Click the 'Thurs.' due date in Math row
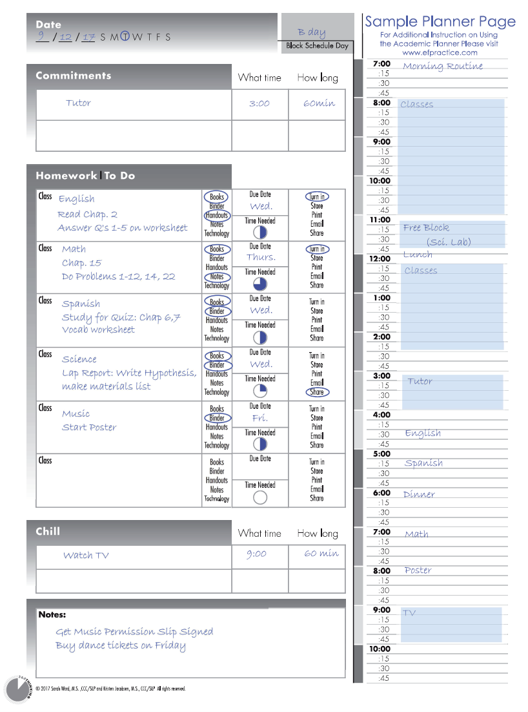 261,257
